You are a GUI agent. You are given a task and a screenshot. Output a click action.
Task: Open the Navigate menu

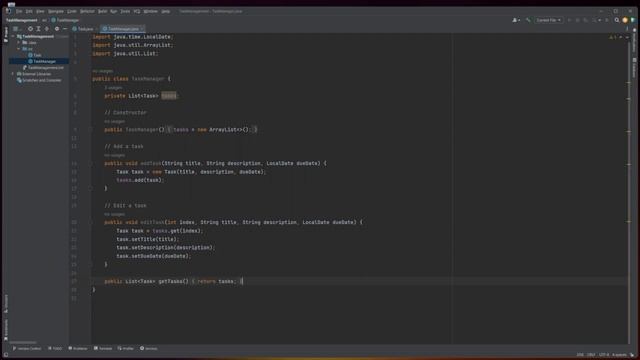point(56,11)
